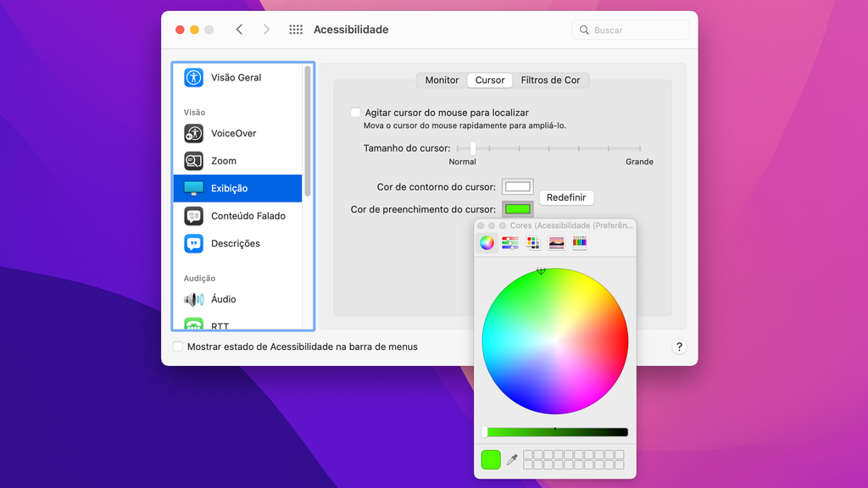868x488 pixels.
Task: Click the sidebar scrollbar
Action: [x=307, y=131]
